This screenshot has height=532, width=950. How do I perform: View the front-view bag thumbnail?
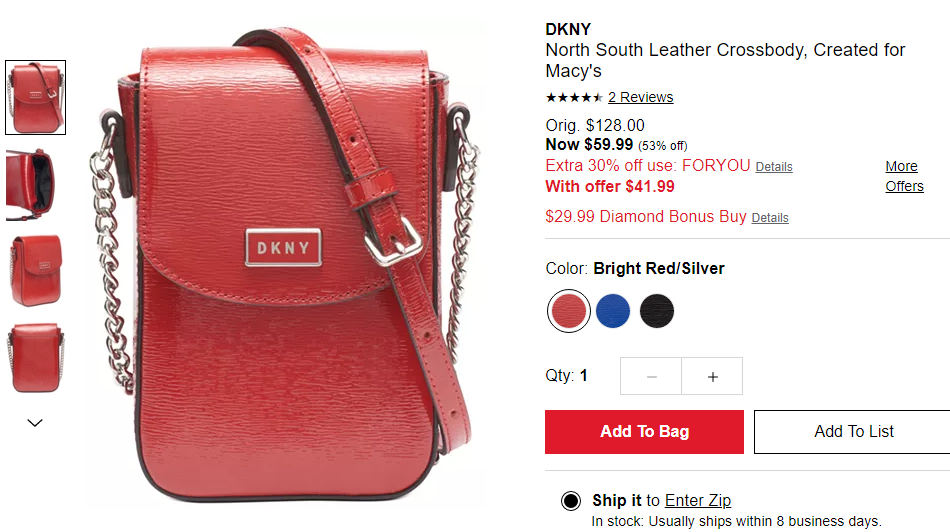click(x=36, y=98)
